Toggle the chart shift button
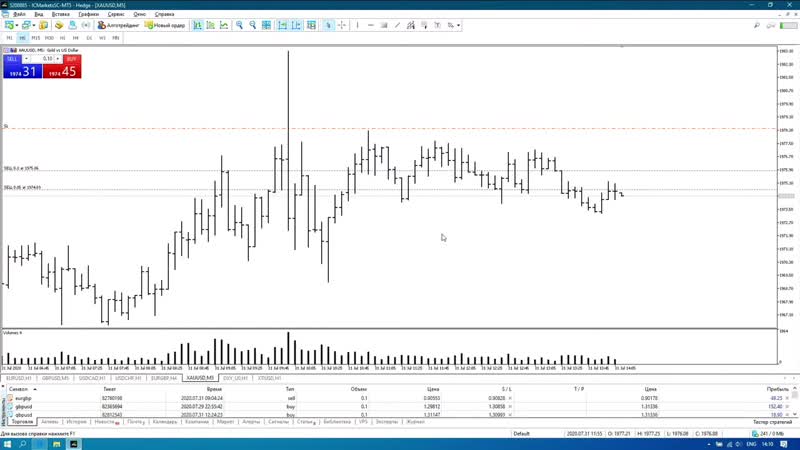 (x=294, y=25)
